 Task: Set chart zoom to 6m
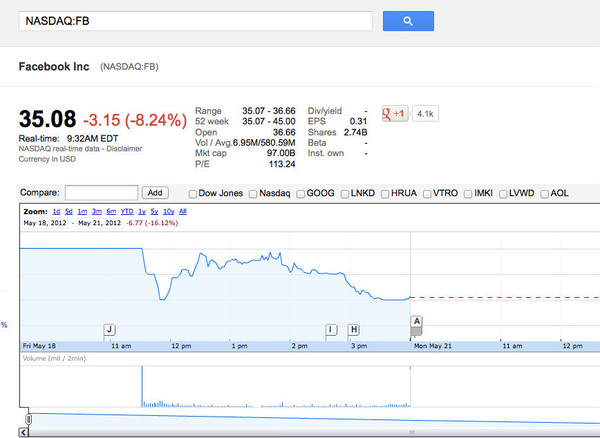point(111,212)
